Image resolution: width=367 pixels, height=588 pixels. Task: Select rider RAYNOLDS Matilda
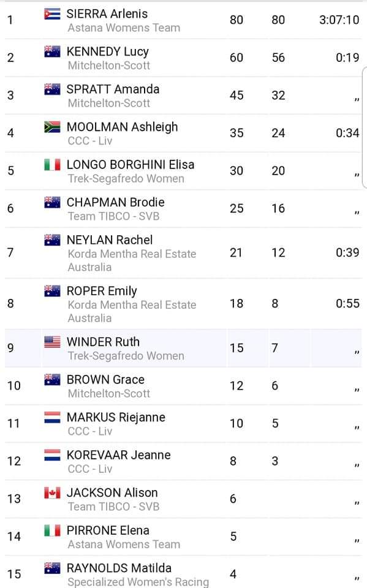pyautogui.click(x=119, y=568)
